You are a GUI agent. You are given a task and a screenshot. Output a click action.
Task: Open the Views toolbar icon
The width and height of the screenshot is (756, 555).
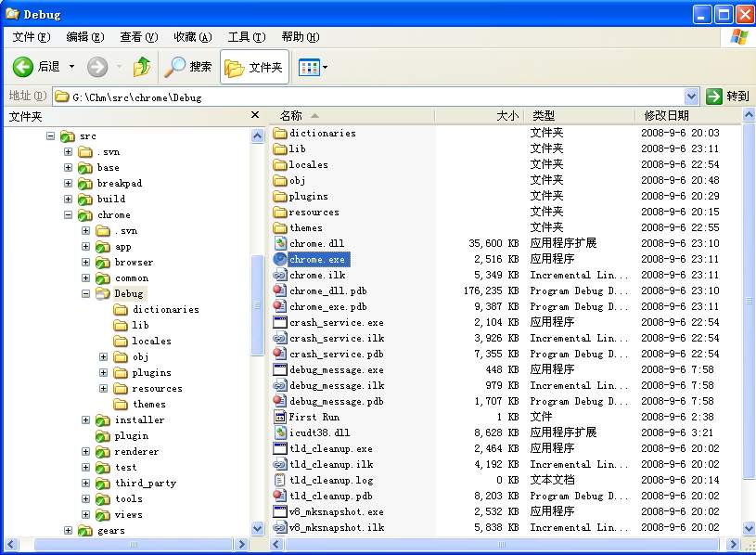(310, 66)
